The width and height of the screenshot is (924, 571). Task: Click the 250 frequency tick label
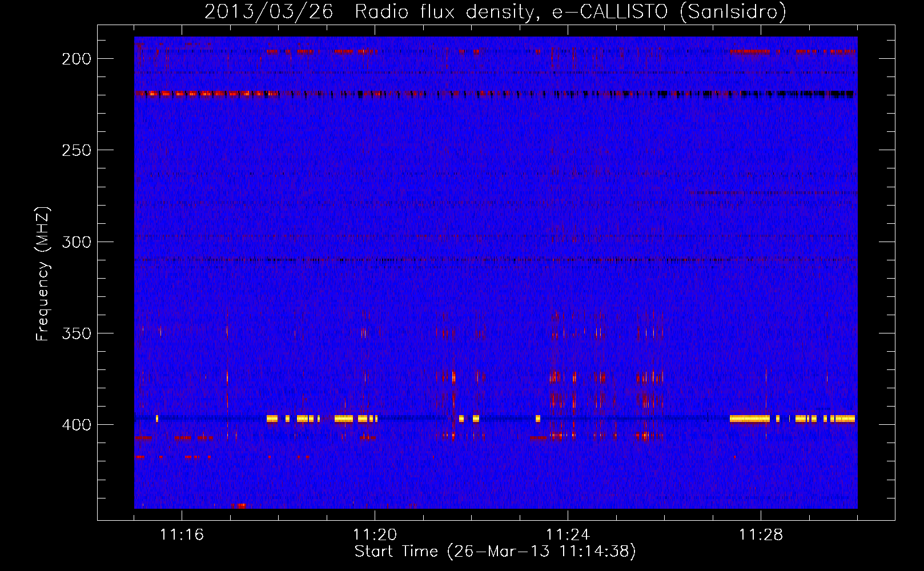(x=77, y=150)
